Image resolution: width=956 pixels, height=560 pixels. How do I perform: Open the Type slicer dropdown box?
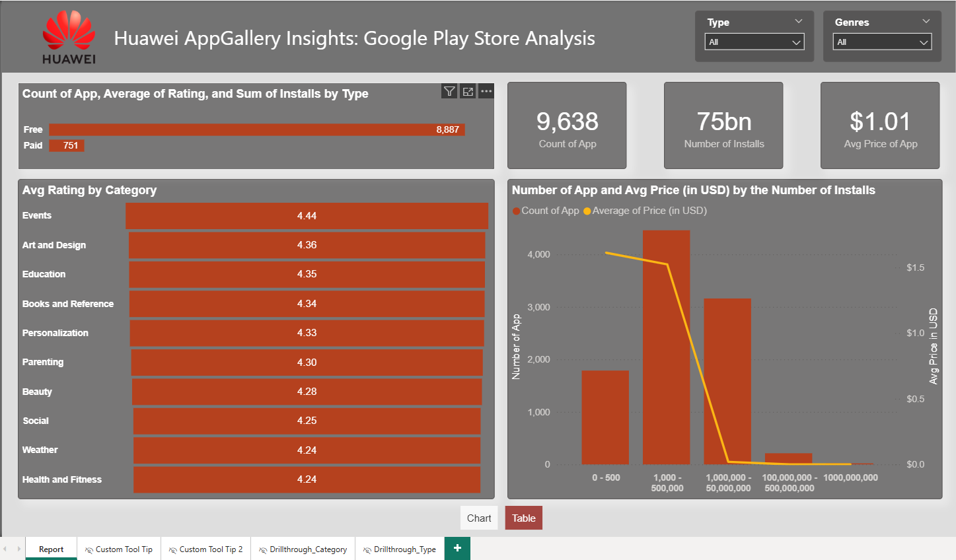[x=754, y=42]
